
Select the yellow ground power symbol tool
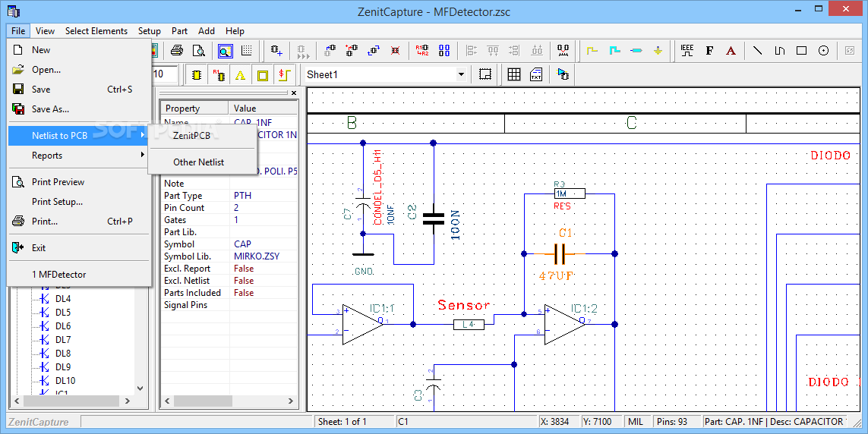pos(658,51)
